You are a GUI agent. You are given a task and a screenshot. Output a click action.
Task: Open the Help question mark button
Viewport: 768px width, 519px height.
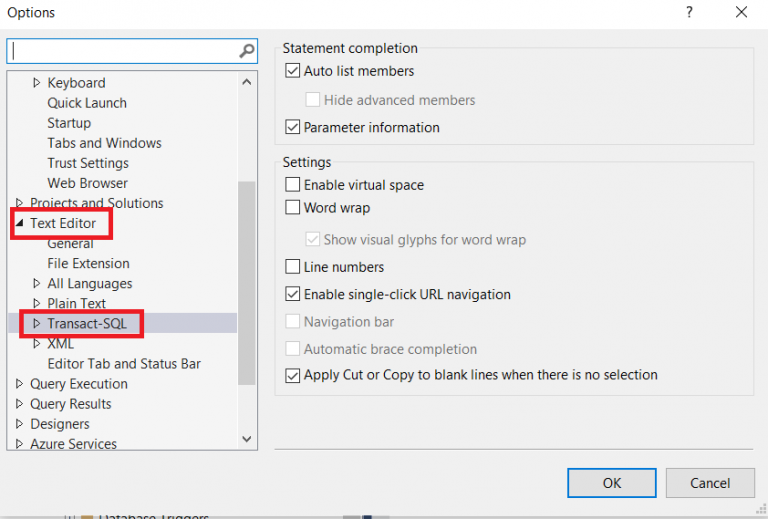[689, 12]
